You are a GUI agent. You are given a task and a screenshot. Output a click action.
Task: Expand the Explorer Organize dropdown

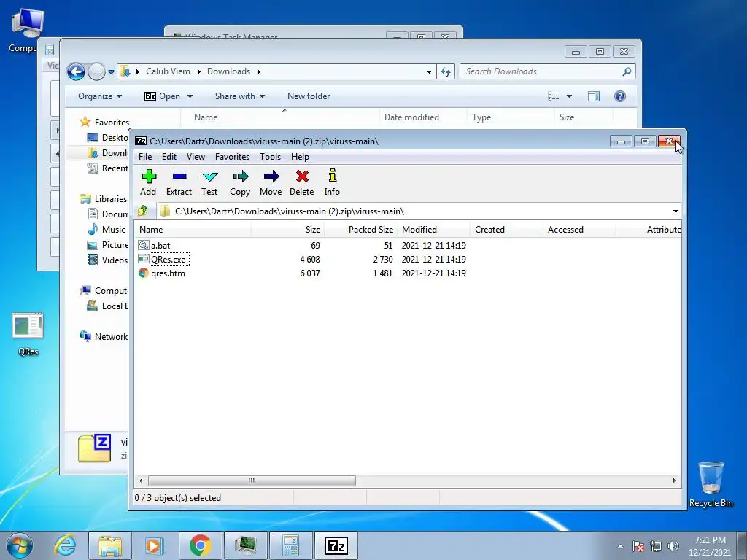[100, 96]
